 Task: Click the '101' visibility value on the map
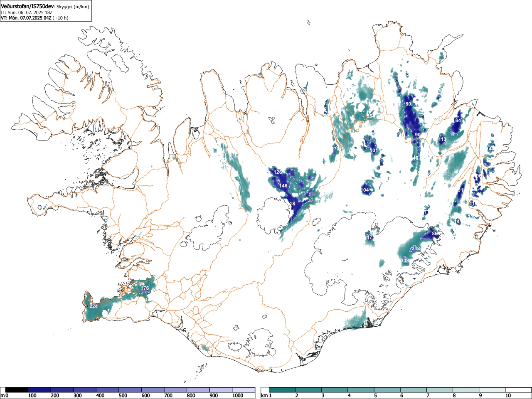[374, 150]
